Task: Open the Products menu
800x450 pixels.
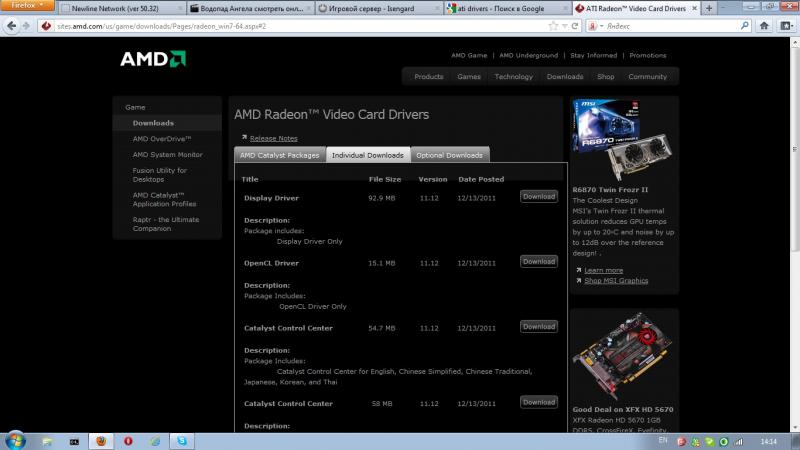Action: pos(429,77)
